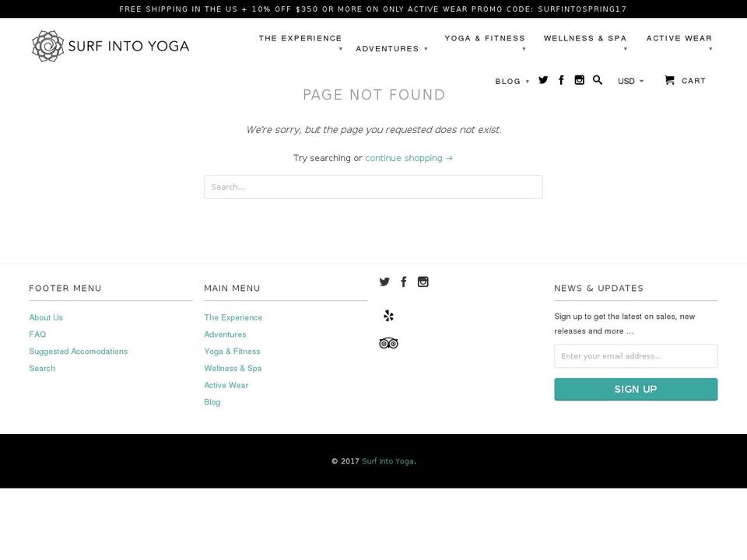Open Adventures link in footer main menu
Image resolution: width=747 pixels, height=560 pixels.
coord(225,334)
